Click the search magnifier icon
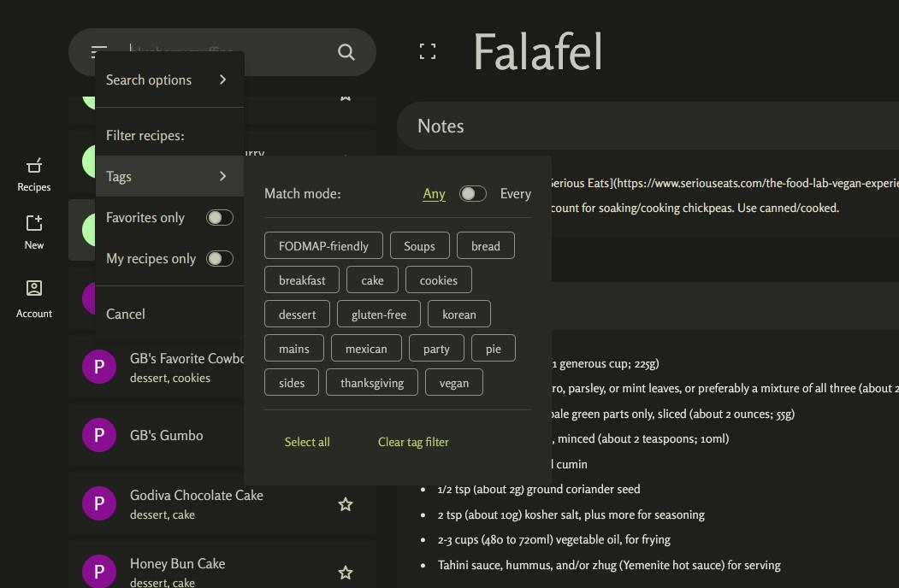 point(346,52)
